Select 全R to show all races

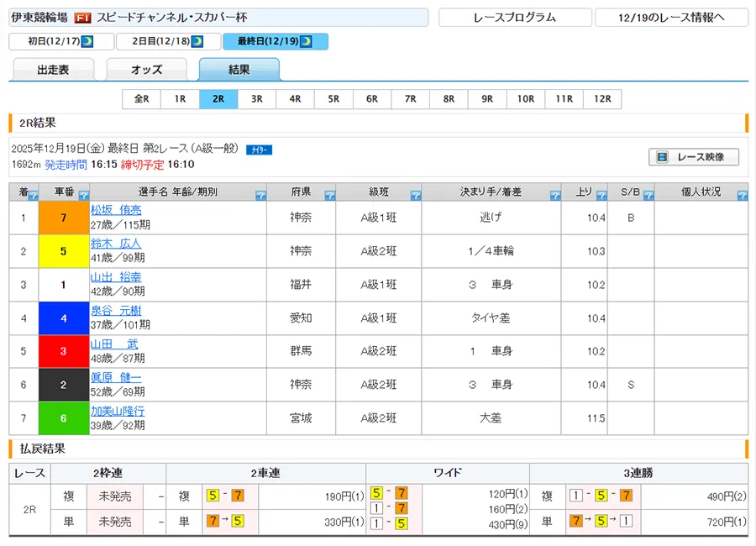point(141,99)
